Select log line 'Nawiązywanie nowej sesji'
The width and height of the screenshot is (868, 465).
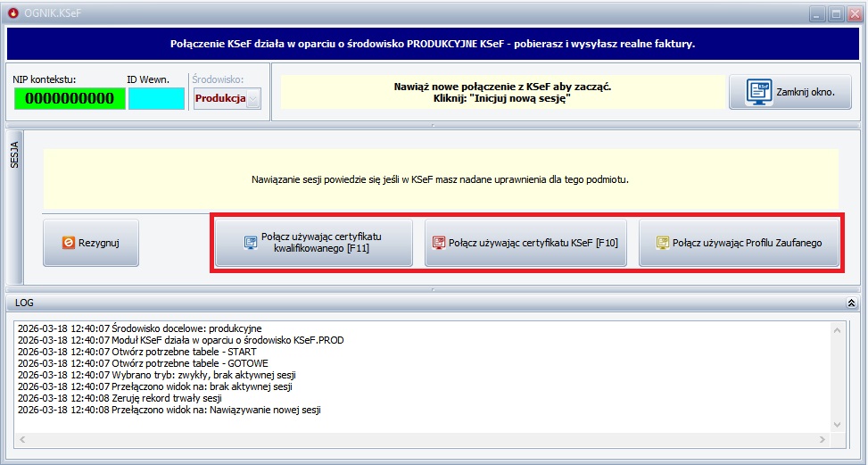[x=169, y=411]
